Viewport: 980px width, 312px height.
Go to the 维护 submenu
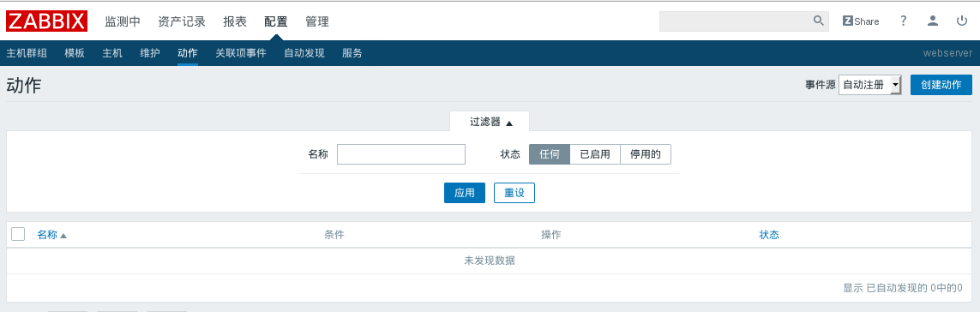pyautogui.click(x=150, y=53)
